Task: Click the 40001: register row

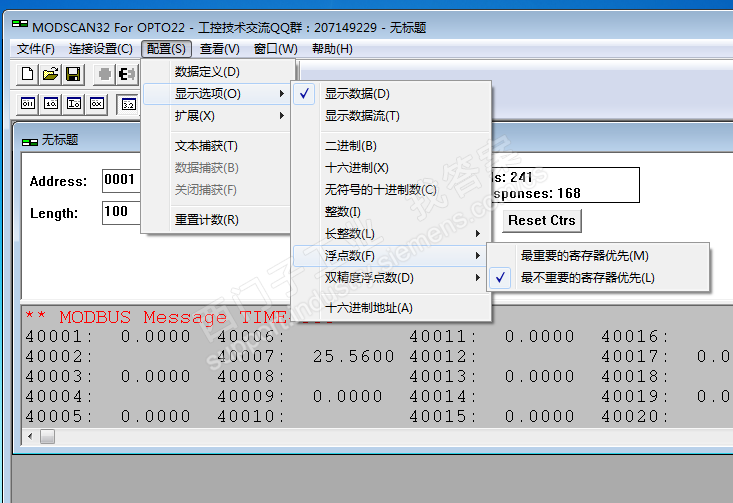Action: tap(108, 337)
